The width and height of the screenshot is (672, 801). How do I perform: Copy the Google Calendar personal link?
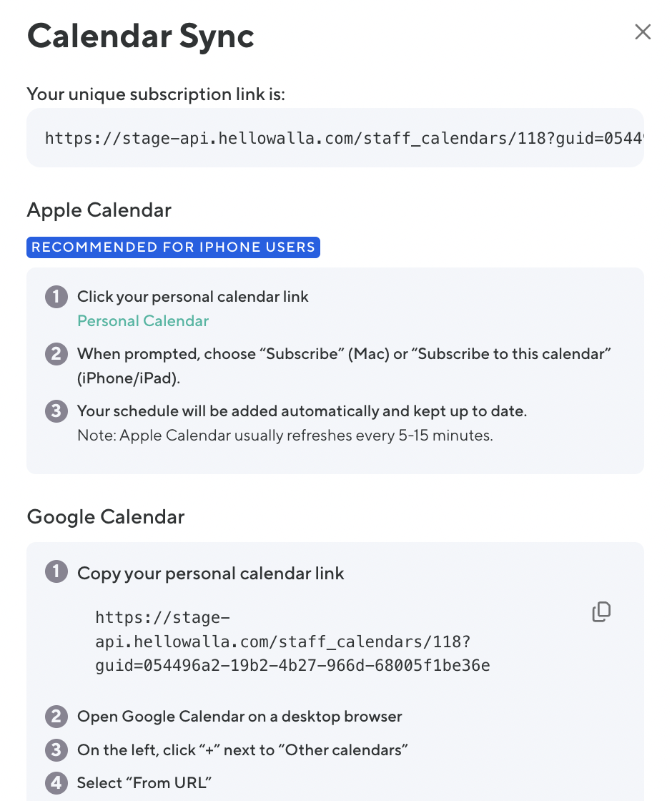coord(601,612)
